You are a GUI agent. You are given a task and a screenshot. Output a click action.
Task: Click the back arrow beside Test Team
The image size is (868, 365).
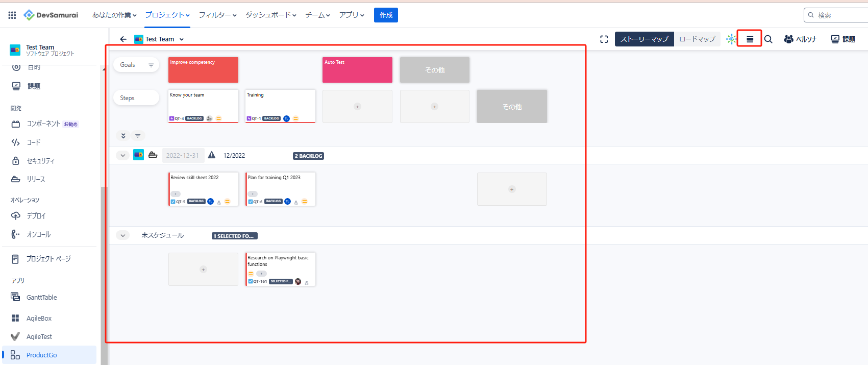click(123, 39)
